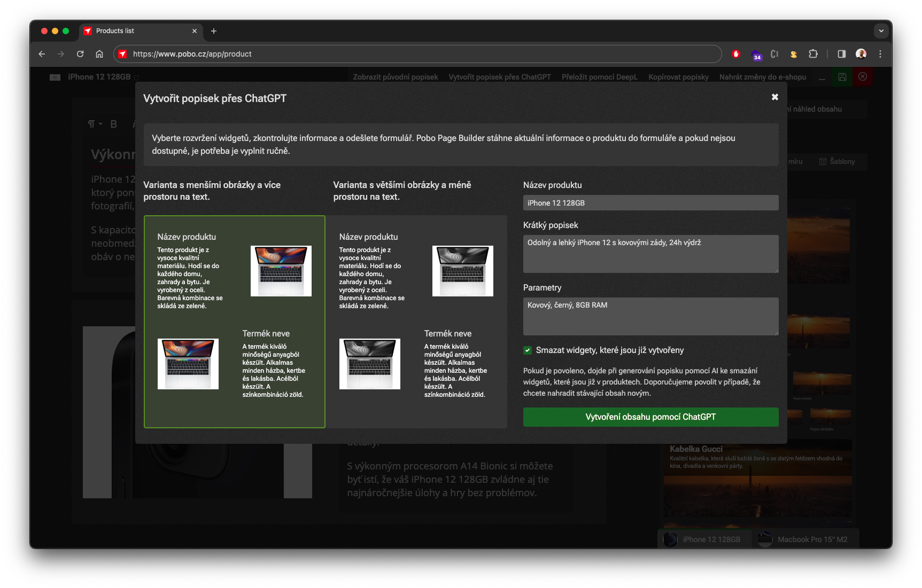Open the browser home page
Screen dimensions: 922x588
pyautogui.click(x=99, y=54)
